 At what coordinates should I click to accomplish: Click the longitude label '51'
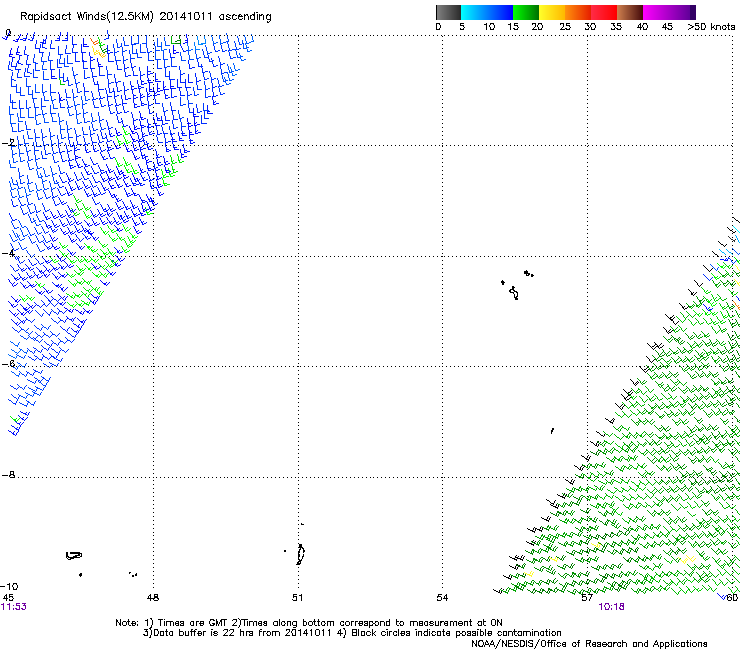(297, 598)
